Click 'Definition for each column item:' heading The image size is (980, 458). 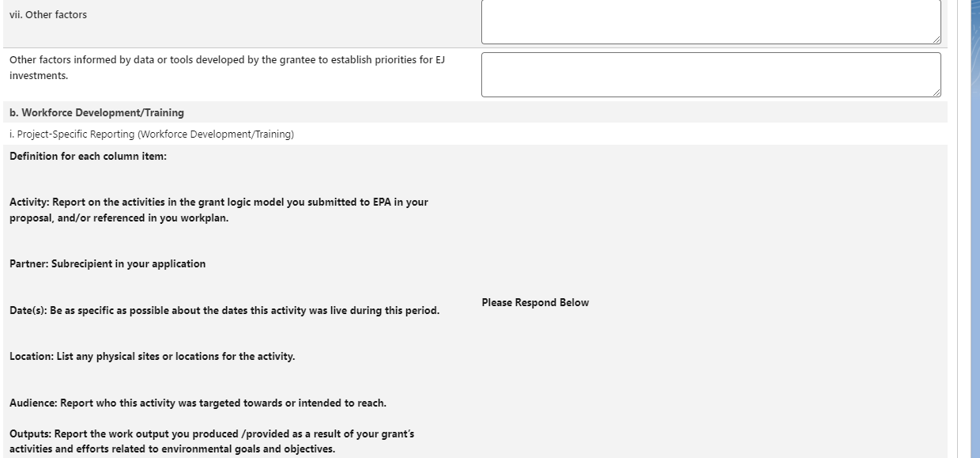tap(88, 156)
